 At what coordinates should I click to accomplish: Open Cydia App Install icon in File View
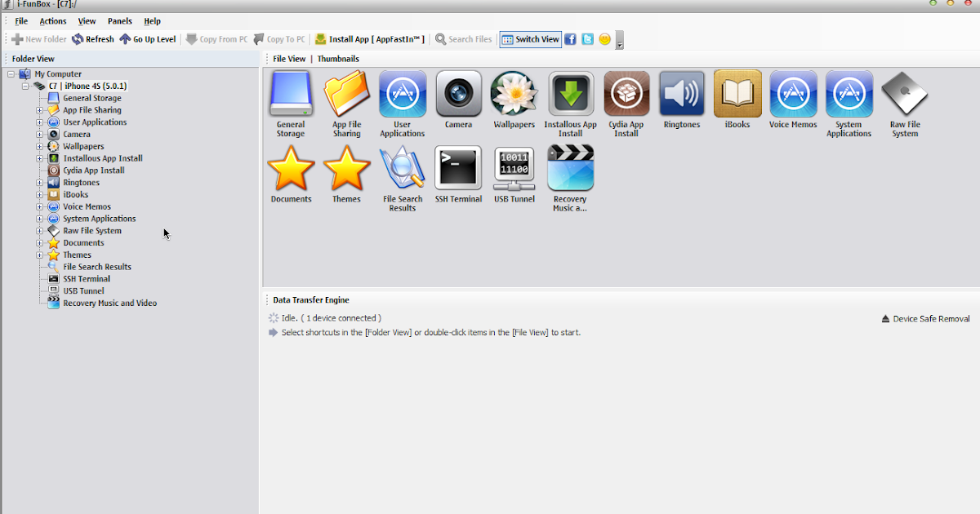pyautogui.click(x=626, y=94)
